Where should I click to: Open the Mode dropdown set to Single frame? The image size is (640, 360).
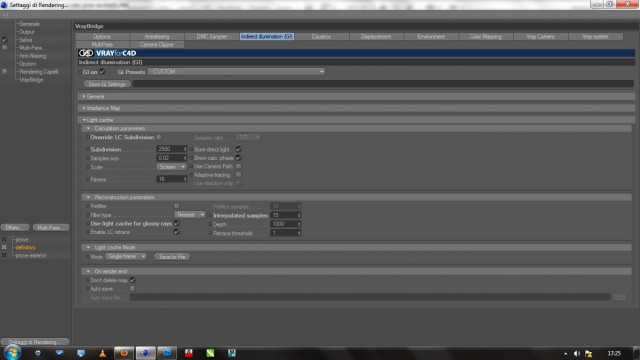point(126,256)
